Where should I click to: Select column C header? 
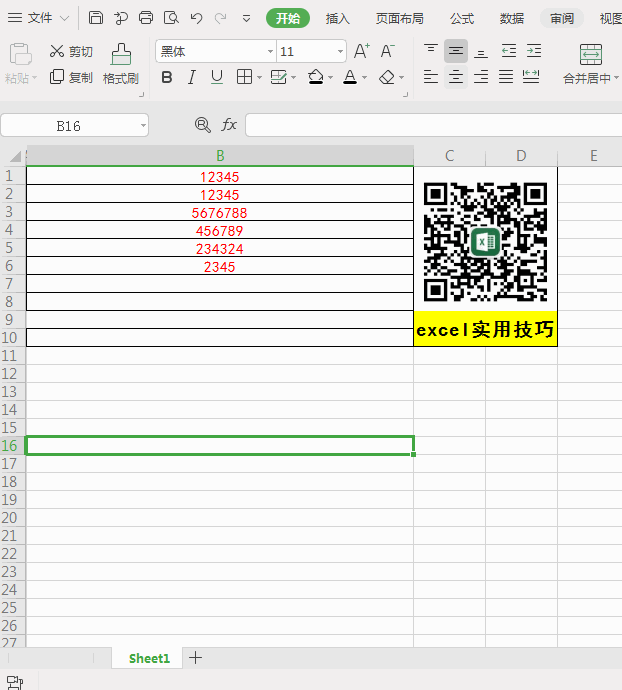(449, 155)
